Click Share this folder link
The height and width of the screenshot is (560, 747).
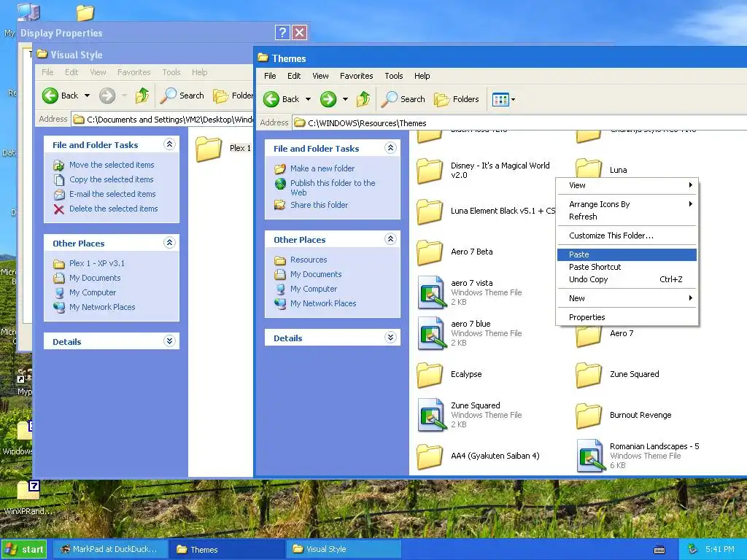[x=320, y=205]
